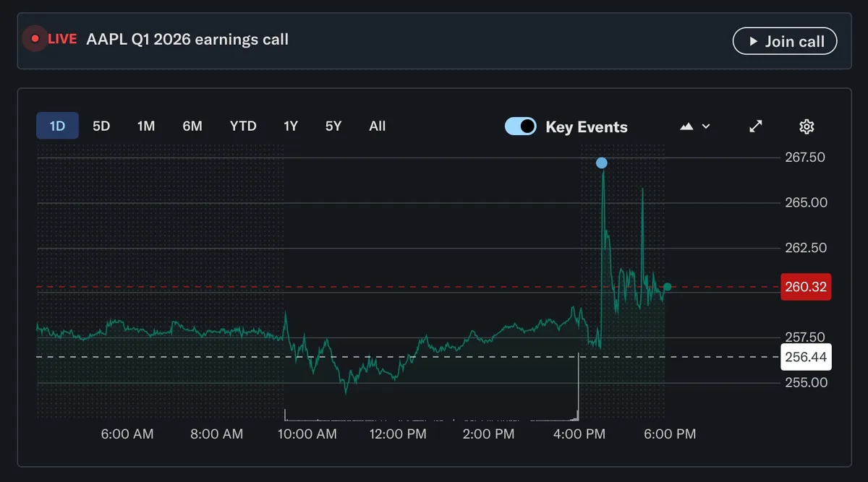Open the chart type dropdown chevron
This screenshot has height=482, width=868.
point(706,126)
